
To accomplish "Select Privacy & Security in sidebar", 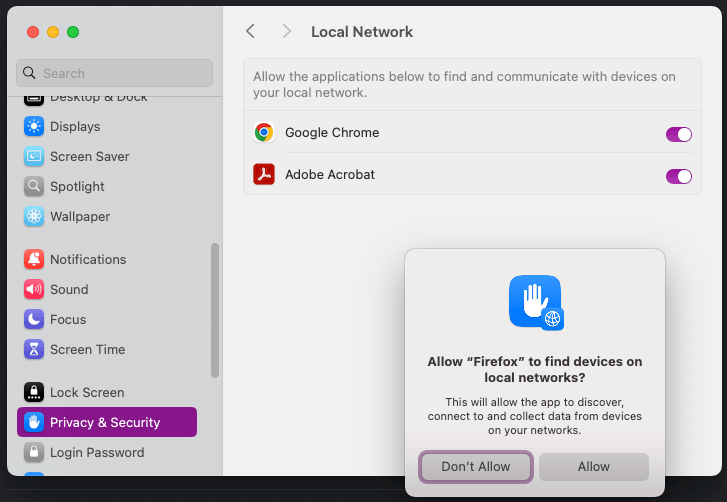I will coord(106,422).
